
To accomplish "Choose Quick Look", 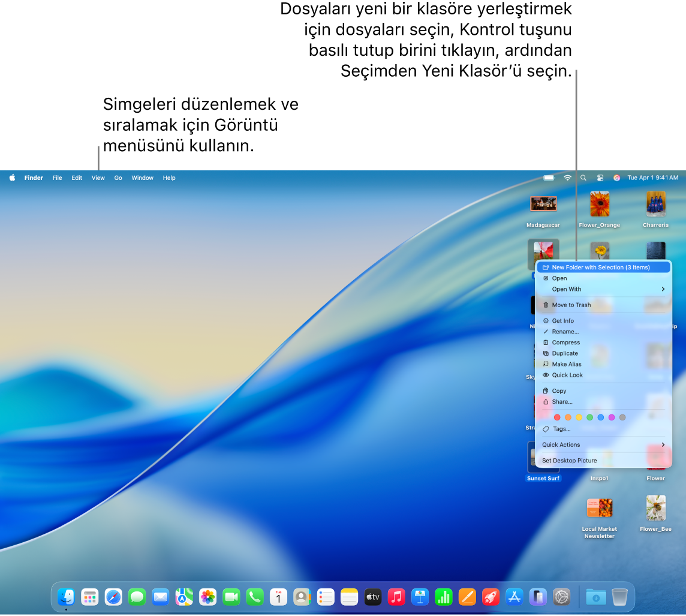I will pyautogui.click(x=604, y=375).
